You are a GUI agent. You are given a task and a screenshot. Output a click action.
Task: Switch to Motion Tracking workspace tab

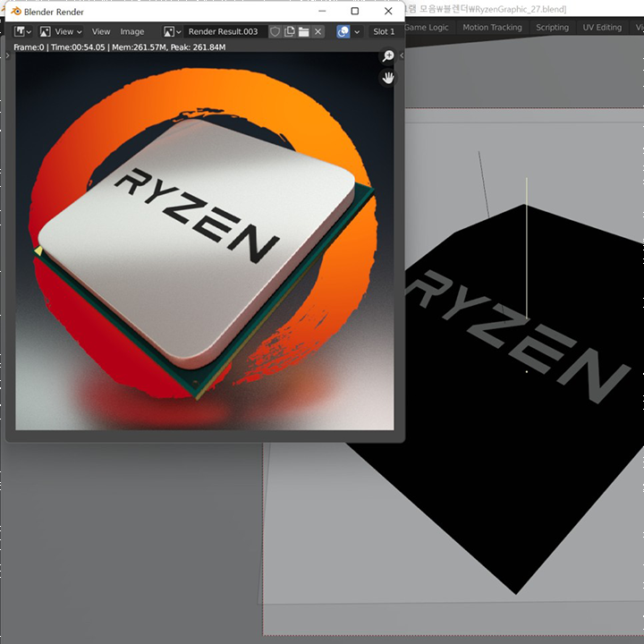click(x=492, y=28)
